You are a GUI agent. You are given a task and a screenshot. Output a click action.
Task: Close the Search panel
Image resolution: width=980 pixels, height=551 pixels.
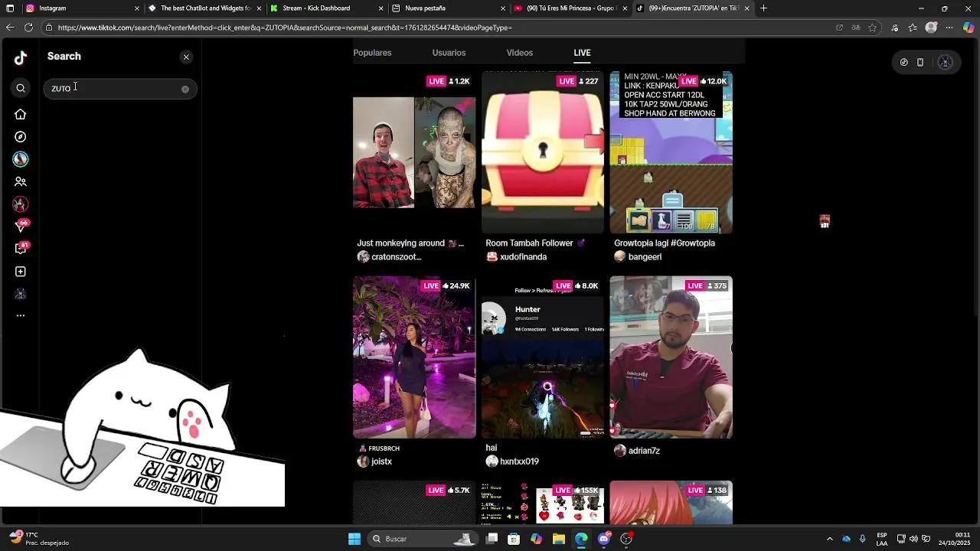coord(186,57)
